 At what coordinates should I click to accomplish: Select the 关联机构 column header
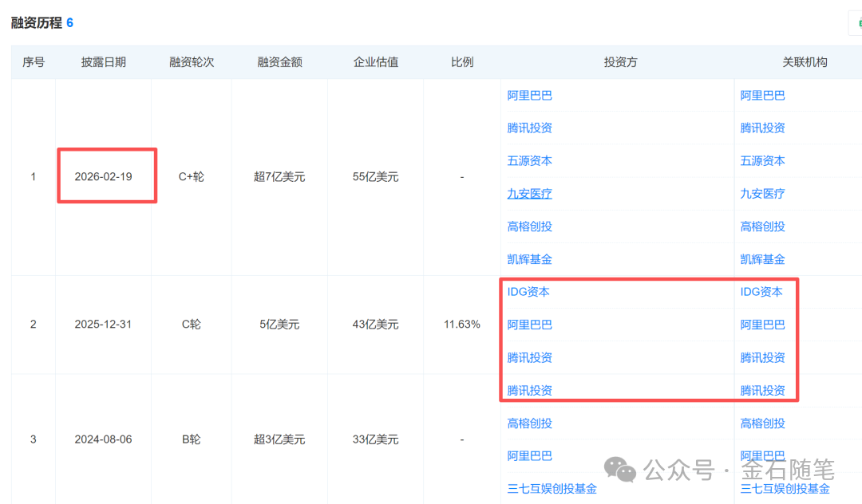(x=805, y=62)
